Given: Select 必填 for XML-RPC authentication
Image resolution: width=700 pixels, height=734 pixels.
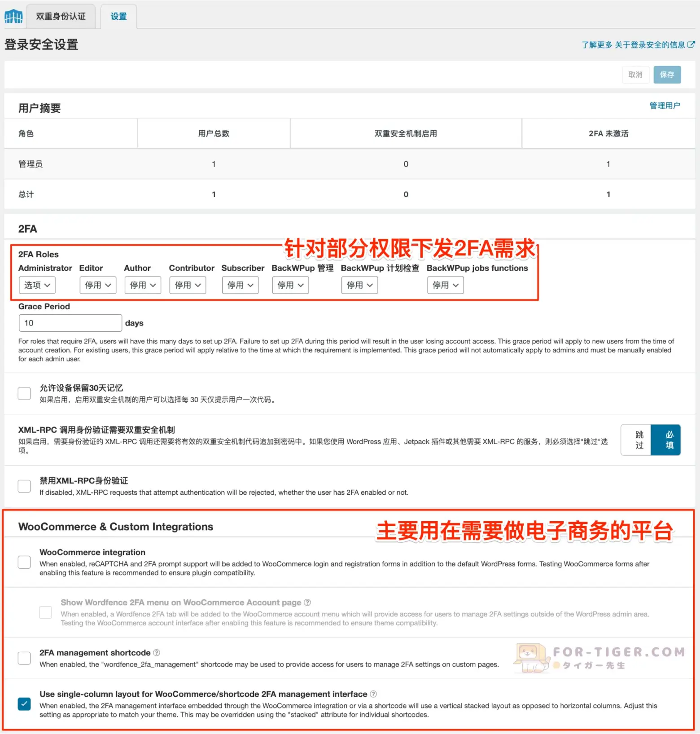Looking at the screenshot, I should [x=666, y=440].
